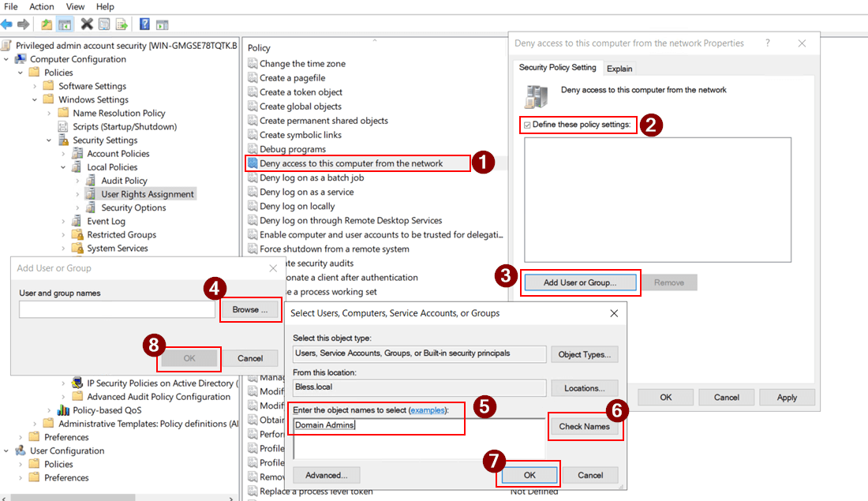The image size is (868, 501).
Task: Open Help via the question mark icon
Action: pos(144,24)
